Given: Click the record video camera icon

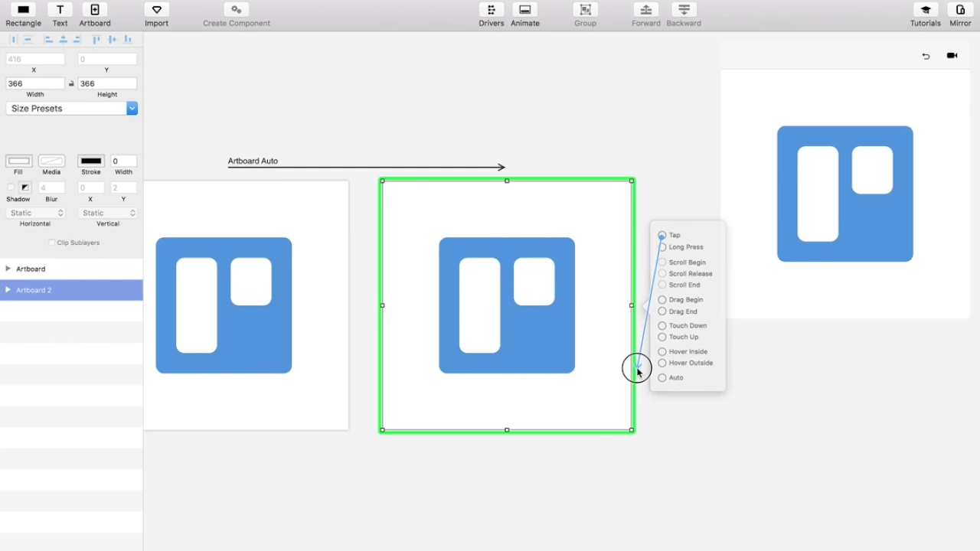Looking at the screenshot, I should (952, 56).
